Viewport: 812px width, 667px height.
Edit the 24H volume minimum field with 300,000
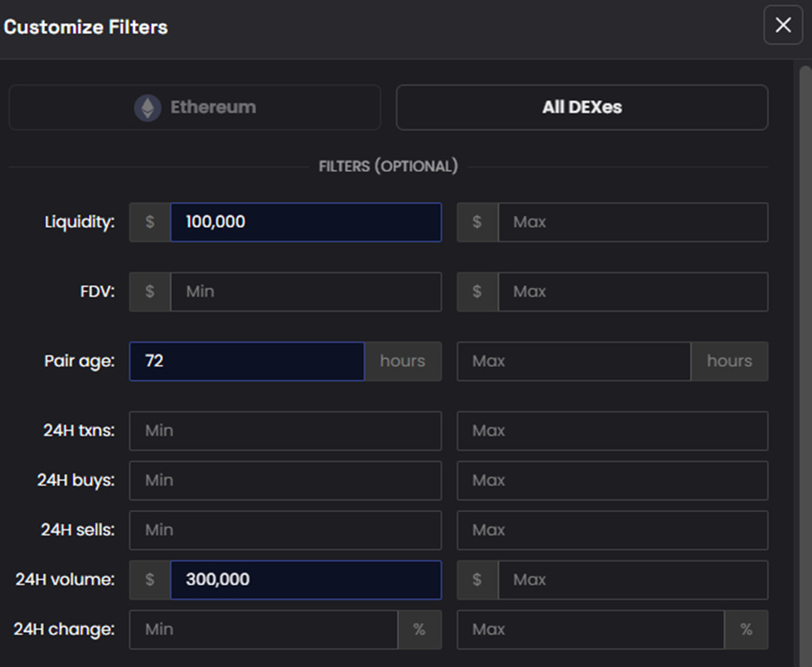306,580
